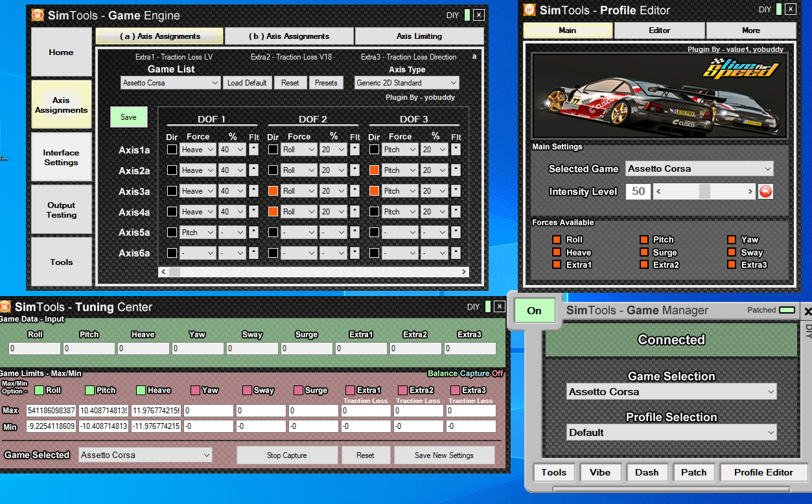Toggle the Extra3 force checkbox in Profile Editor
This screenshot has height=504, width=812.
[x=732, y=265]
